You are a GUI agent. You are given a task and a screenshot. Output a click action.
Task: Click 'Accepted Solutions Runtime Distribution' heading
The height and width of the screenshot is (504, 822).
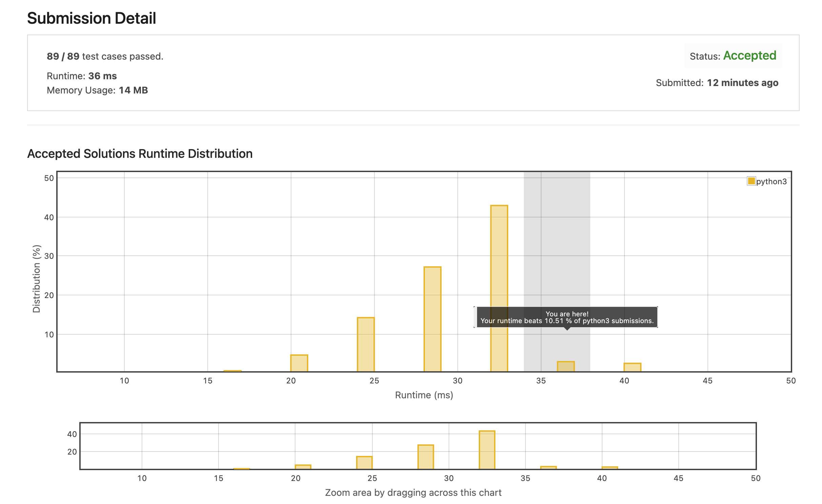tap(140, 154)
